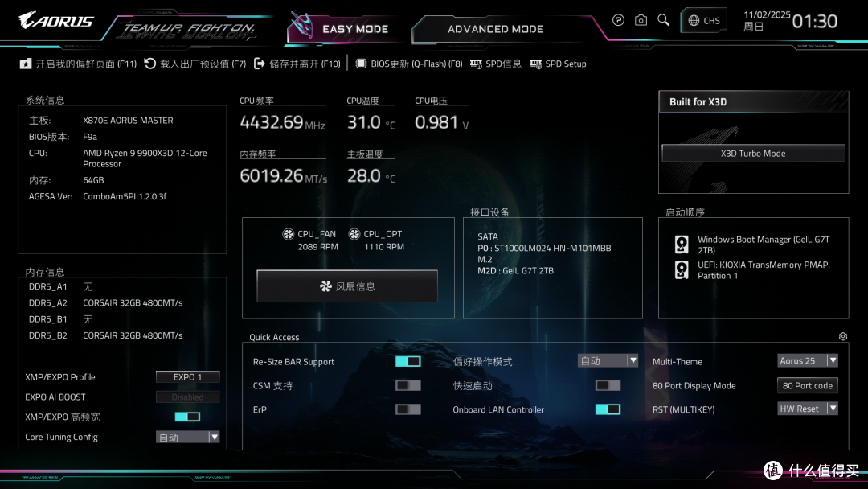Click the DDR5_B1 empty slot row
The width and height of the screenshot is (868, 489).
point(61,319)
